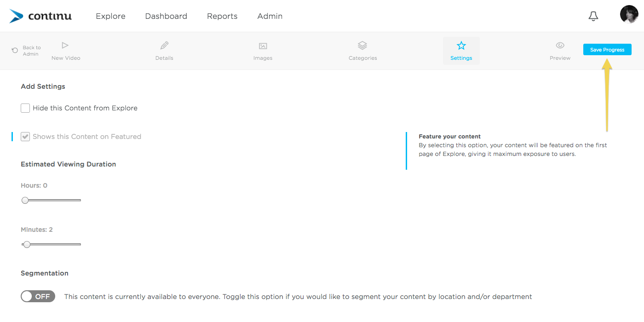Click the Save Progress button
The width and height of the screenshot is (644, 322).
click(607, 50)
